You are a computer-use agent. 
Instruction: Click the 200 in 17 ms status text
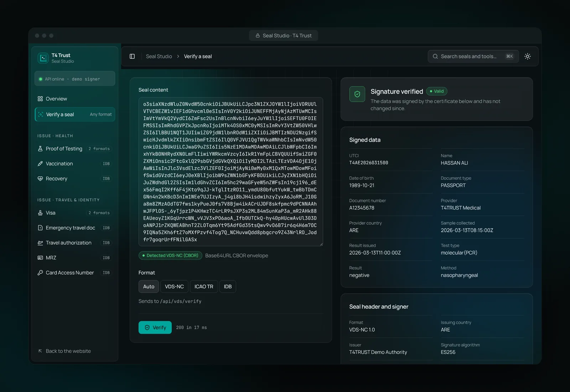click(191, 327)
